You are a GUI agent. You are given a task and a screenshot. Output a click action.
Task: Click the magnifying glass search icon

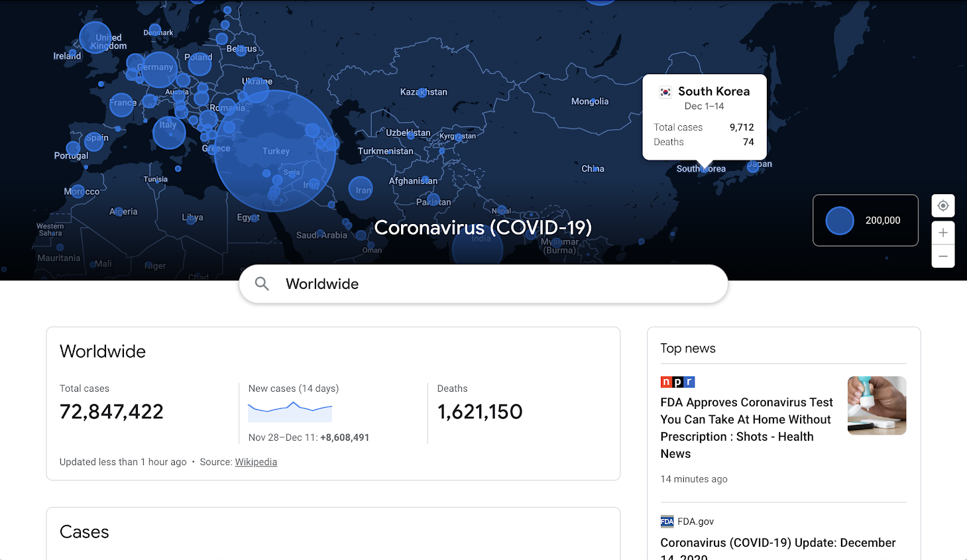[262, 284]
